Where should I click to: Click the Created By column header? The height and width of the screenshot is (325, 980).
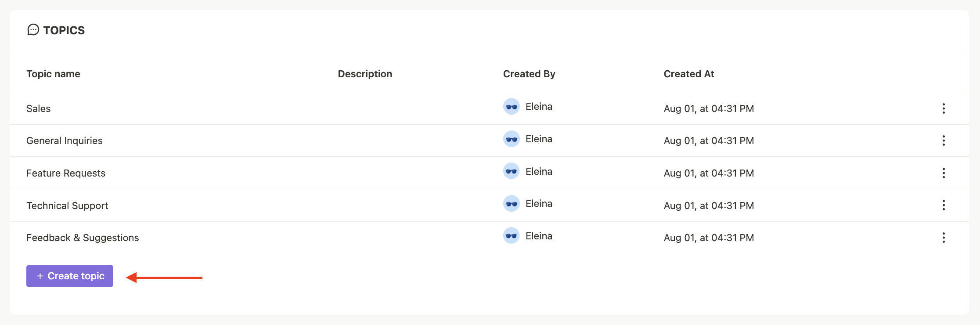tap(529, 74)
